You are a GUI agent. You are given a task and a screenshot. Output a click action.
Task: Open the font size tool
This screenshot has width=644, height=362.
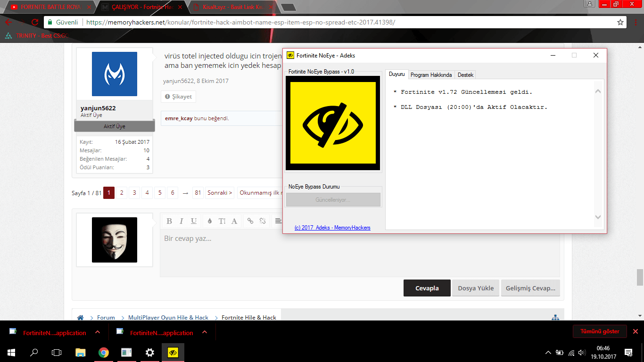click(x=222, y=221)
